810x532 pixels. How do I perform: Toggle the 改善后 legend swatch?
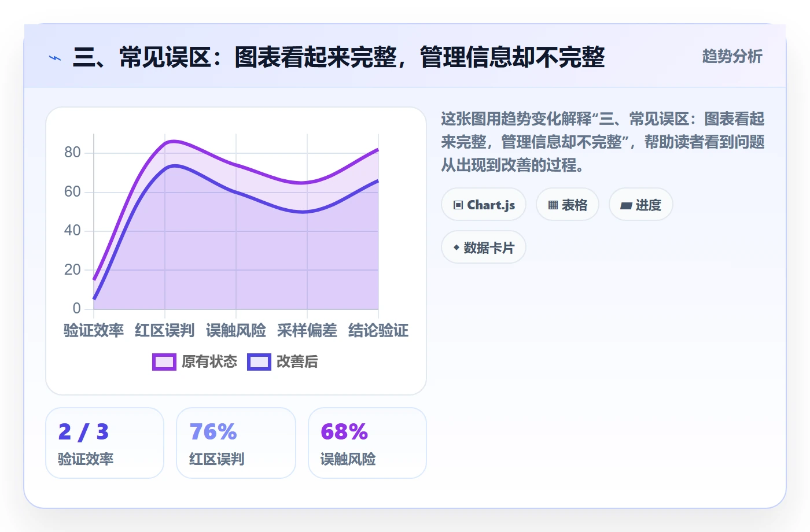pos(259,362)
